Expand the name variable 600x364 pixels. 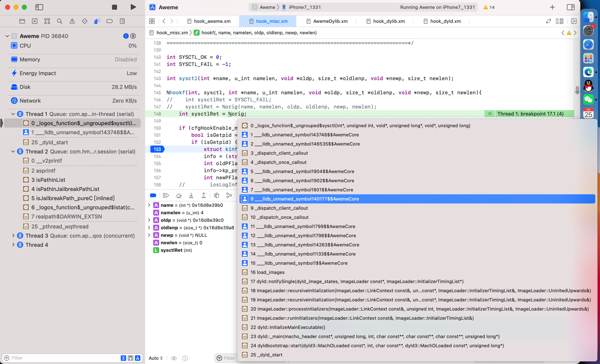point(149,205)
